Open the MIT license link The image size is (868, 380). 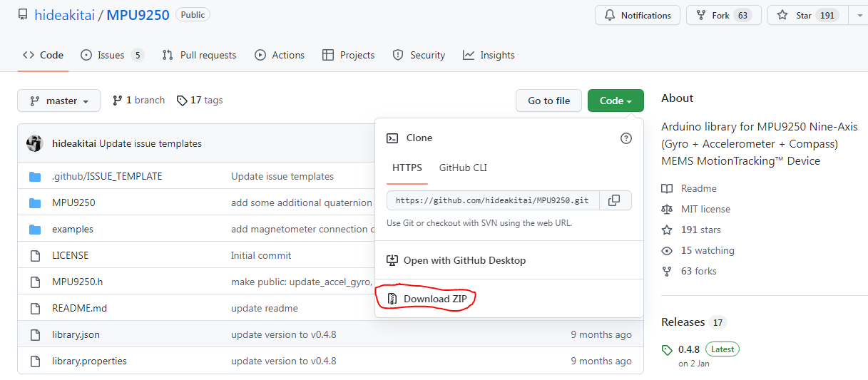pos(705,209)
